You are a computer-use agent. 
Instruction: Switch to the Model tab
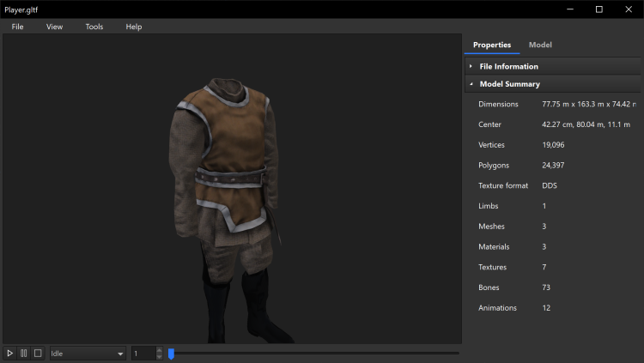point(540,45)
